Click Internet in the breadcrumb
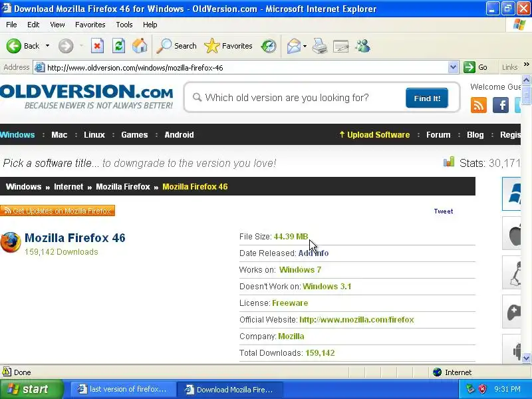 68,187
